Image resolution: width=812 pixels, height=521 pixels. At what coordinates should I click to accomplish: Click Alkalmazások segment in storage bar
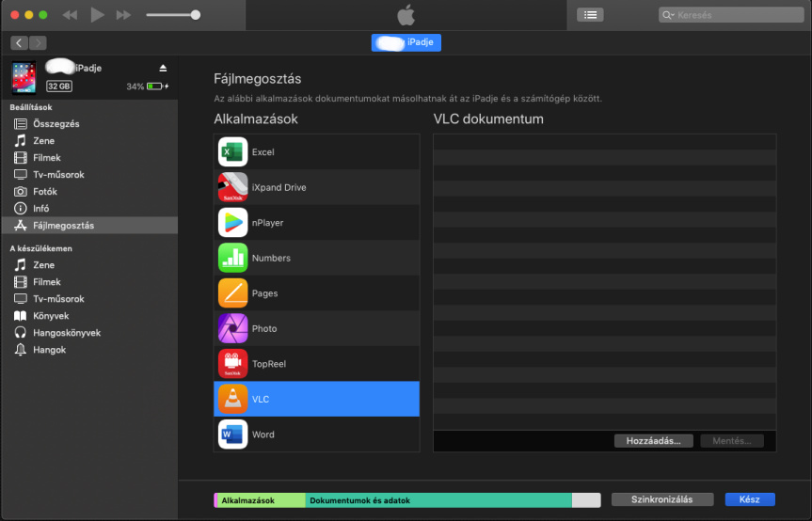[261, 500]
